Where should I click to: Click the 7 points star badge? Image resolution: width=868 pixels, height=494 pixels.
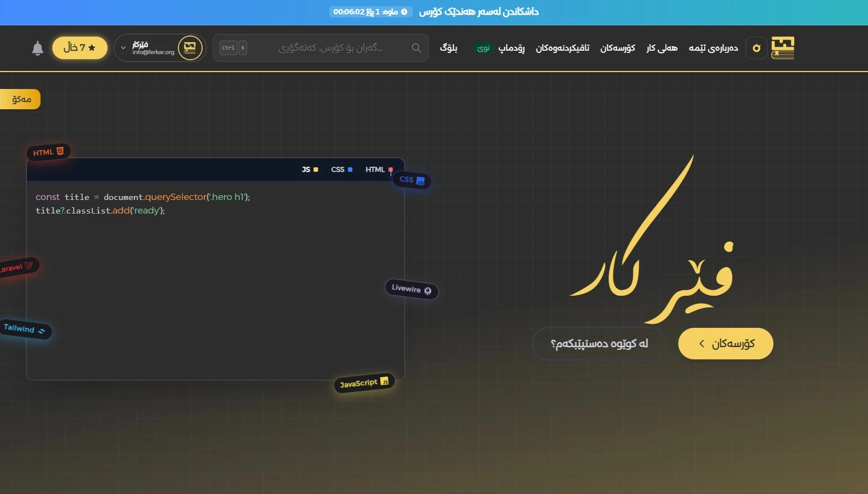80,48
